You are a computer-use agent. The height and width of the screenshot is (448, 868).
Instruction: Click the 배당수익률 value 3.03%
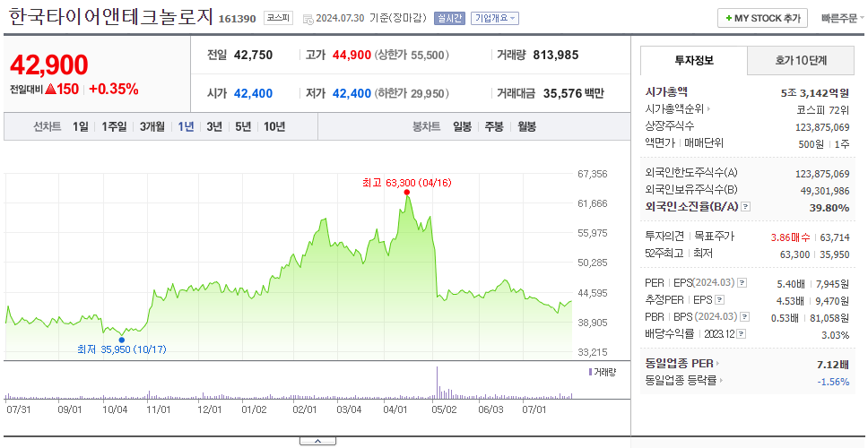tap(836, 334)
